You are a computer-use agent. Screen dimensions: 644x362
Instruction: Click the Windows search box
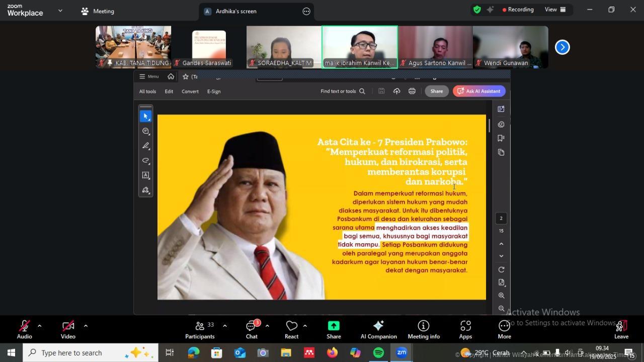click(91, 352)
